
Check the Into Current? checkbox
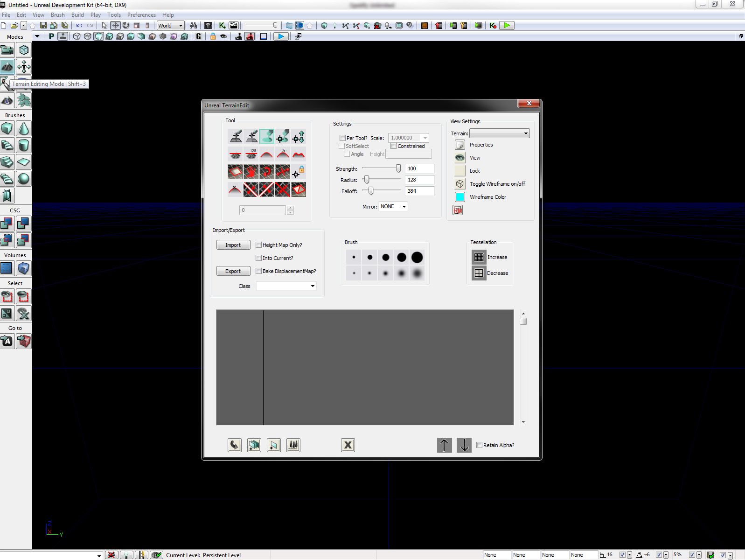tap(259, 258)
